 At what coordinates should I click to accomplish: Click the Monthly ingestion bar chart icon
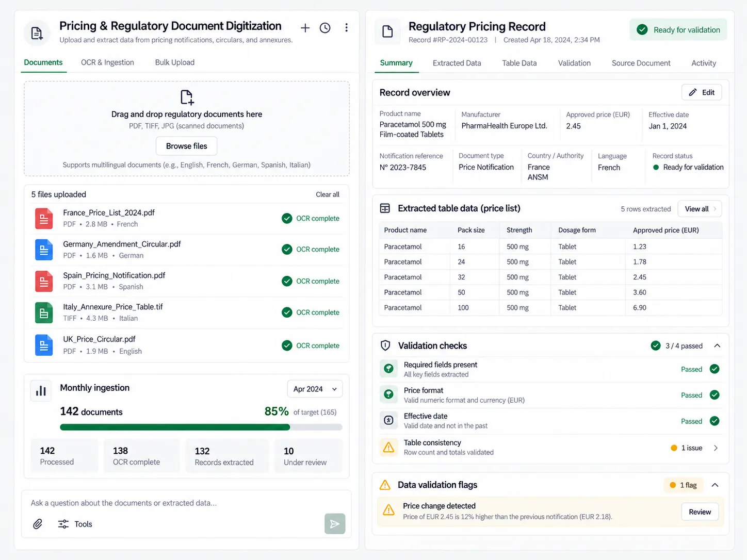pyautogui.click(x=41, y=391)
